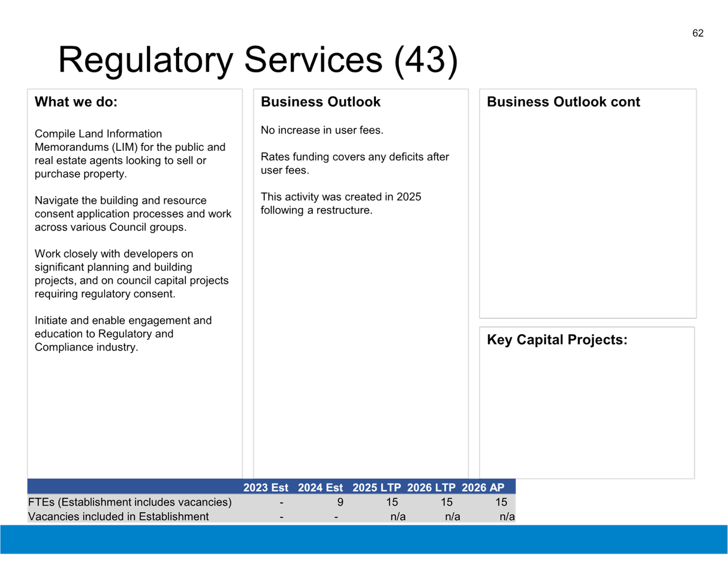Select the 'Navigate the building and resource' paragraph
728x562 pixels.
[x=133, y=214]
